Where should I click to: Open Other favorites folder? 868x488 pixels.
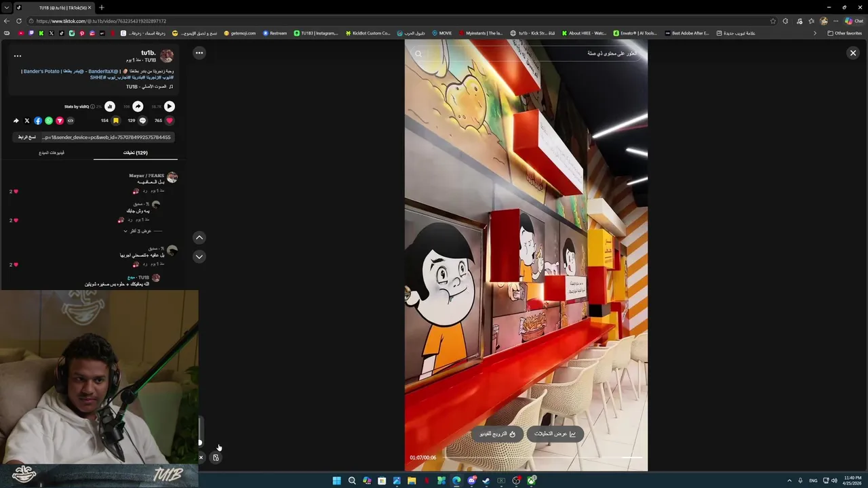click(844, 33)
